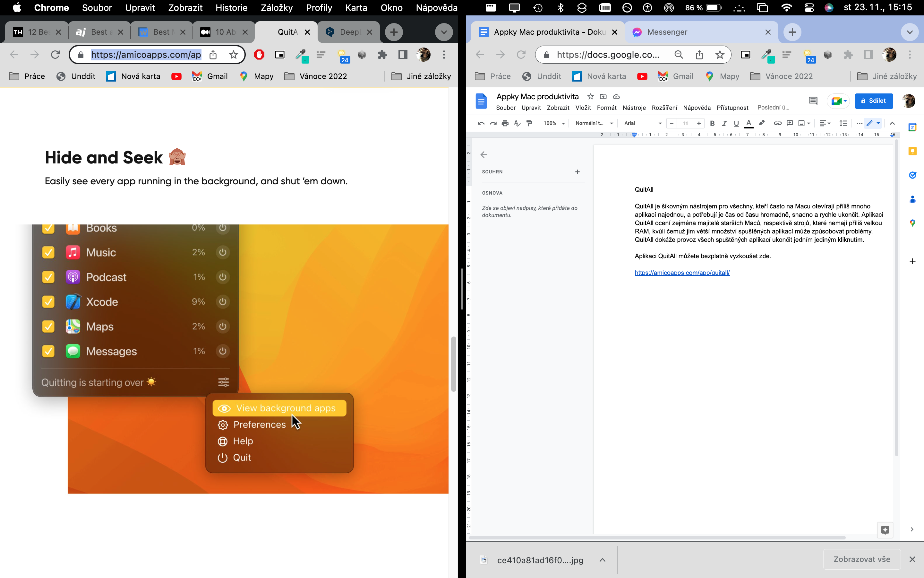Add a summary with the plus icon
The image size is (924, 578).
point(577,172)
